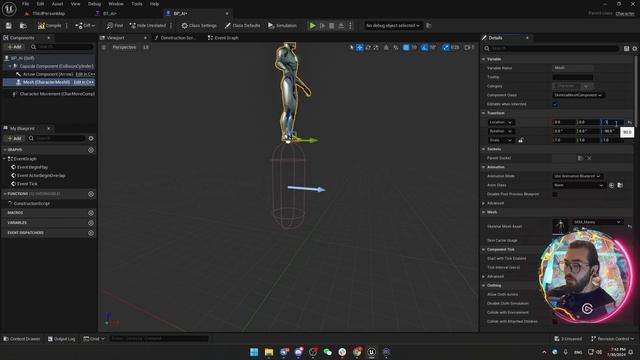This screenshot has width=640, height=360.
Task: Add a new component with Add button
Action: coord(14,47)
